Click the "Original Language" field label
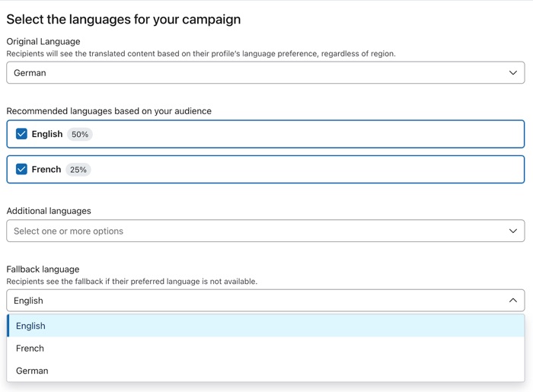Image resolution: width=533 pixels, height=392 pixels. [x=43, y=41]
